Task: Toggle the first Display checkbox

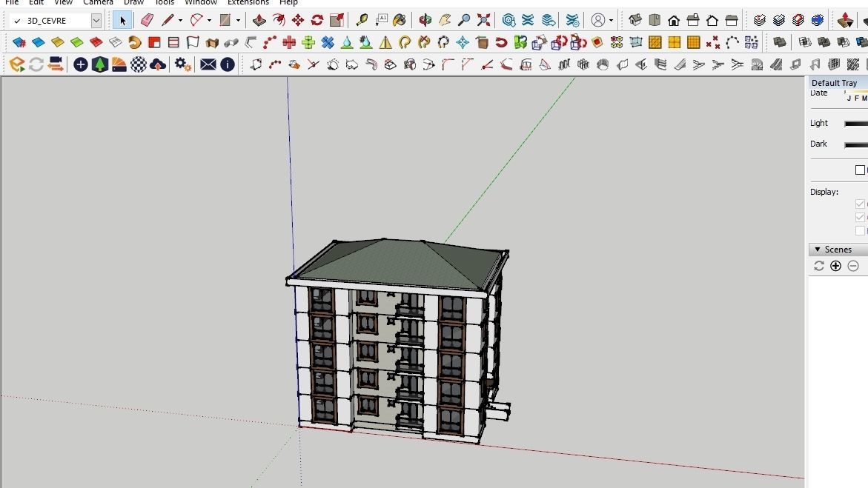Action: click(861, 204)
